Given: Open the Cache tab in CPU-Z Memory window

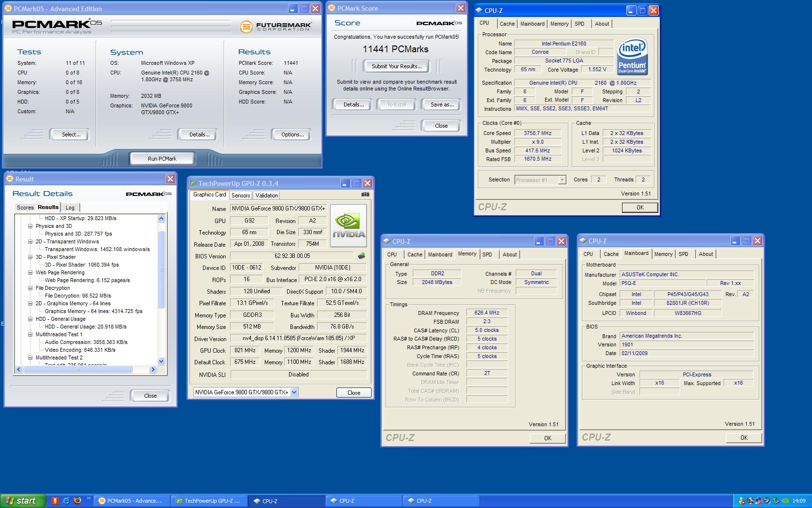Looking at the screenshot, I should pyautogui.click(x=415, y=254).
